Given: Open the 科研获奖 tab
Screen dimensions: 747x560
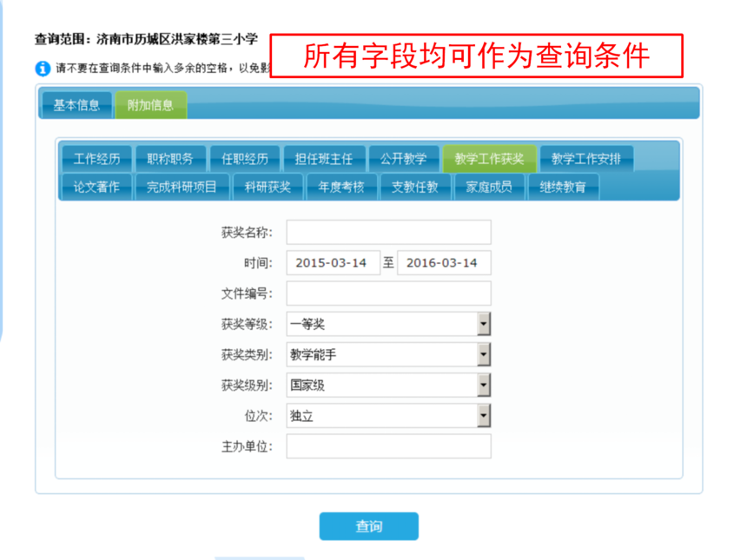Looking at the screenshot, I should 268,186.
